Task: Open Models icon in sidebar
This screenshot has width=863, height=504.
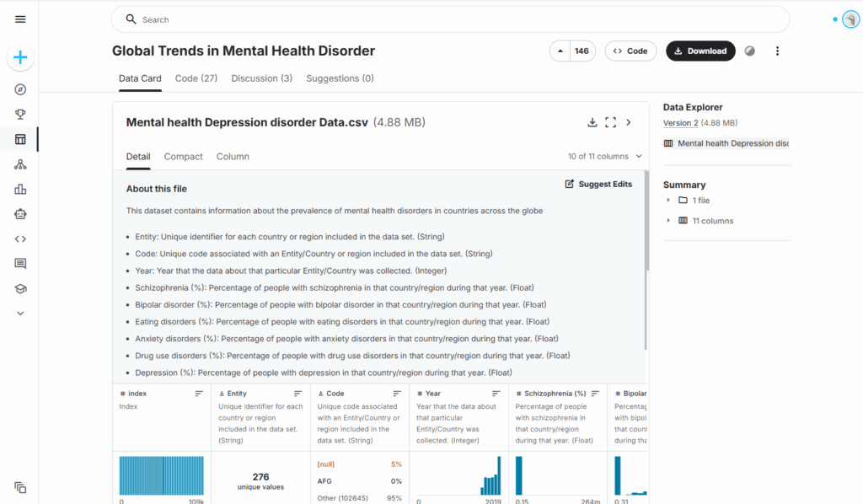Action: coord(20,164)
